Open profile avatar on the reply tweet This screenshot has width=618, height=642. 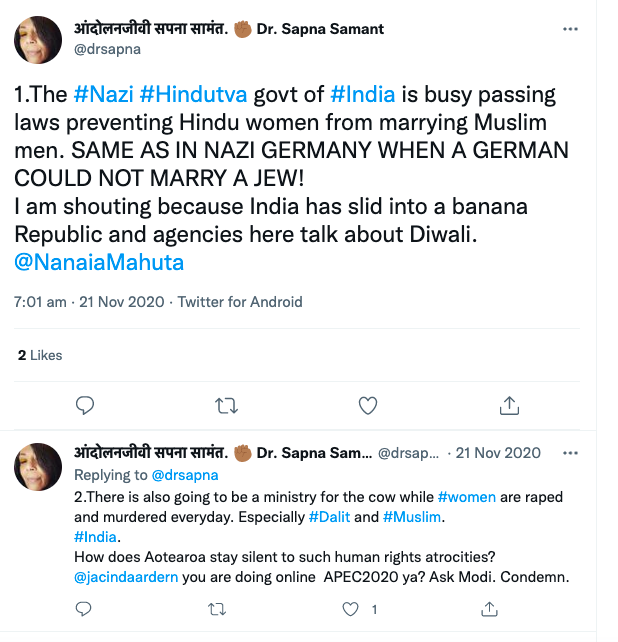(x=38, y=468)
